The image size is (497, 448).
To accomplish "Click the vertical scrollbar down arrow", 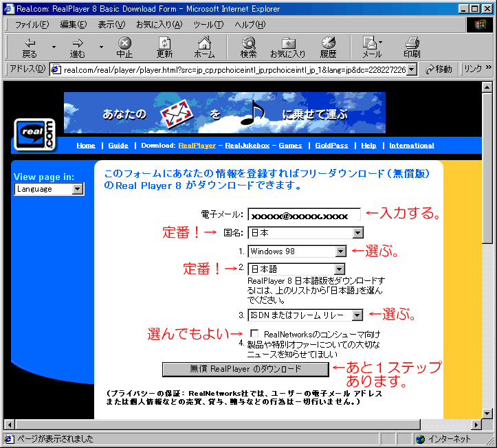I will tap(487, 413).
